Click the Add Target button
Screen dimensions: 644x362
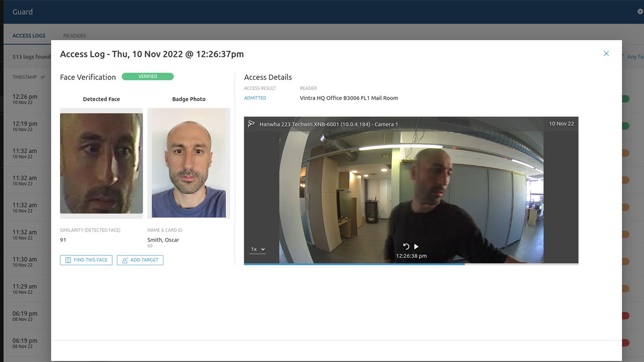pyautogui.click(x=140, y=260)
